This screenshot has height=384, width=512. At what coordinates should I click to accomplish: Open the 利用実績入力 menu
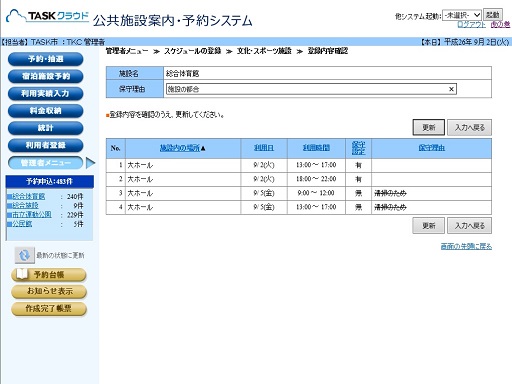coord(45,94)
